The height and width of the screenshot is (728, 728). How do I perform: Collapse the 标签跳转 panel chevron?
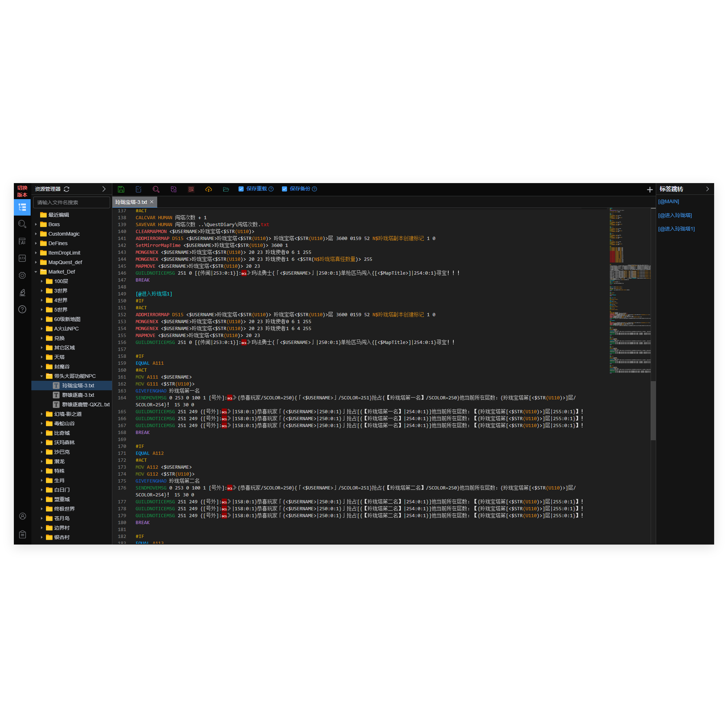coord(707,189)
